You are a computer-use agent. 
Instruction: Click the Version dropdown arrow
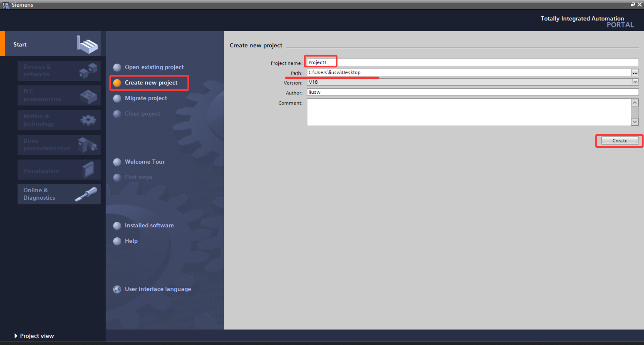click(635, 82)
